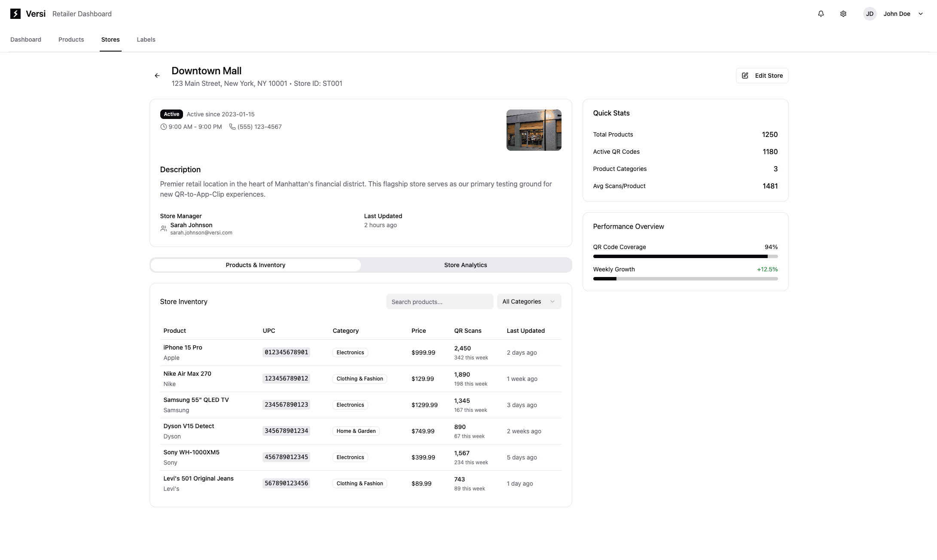
Task: Click the Active QR Codes value 1180
Action: (770, 152)
